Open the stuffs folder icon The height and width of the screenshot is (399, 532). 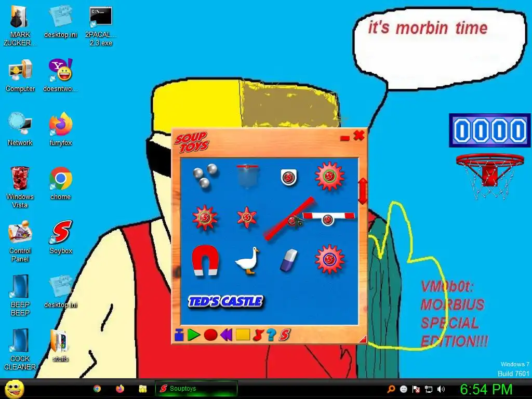[60, 345]
